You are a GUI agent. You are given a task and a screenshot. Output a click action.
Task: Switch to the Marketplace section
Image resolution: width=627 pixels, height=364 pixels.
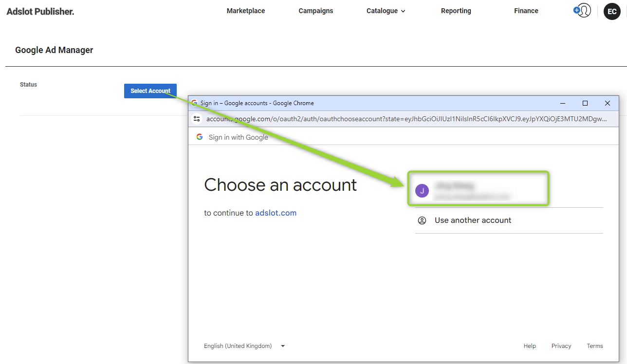click(245, 11)
